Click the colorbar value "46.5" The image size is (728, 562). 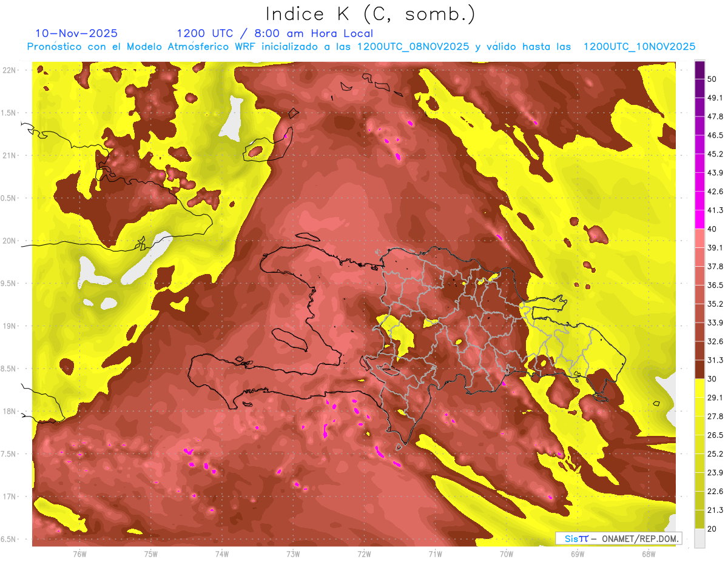pos(715,135)
